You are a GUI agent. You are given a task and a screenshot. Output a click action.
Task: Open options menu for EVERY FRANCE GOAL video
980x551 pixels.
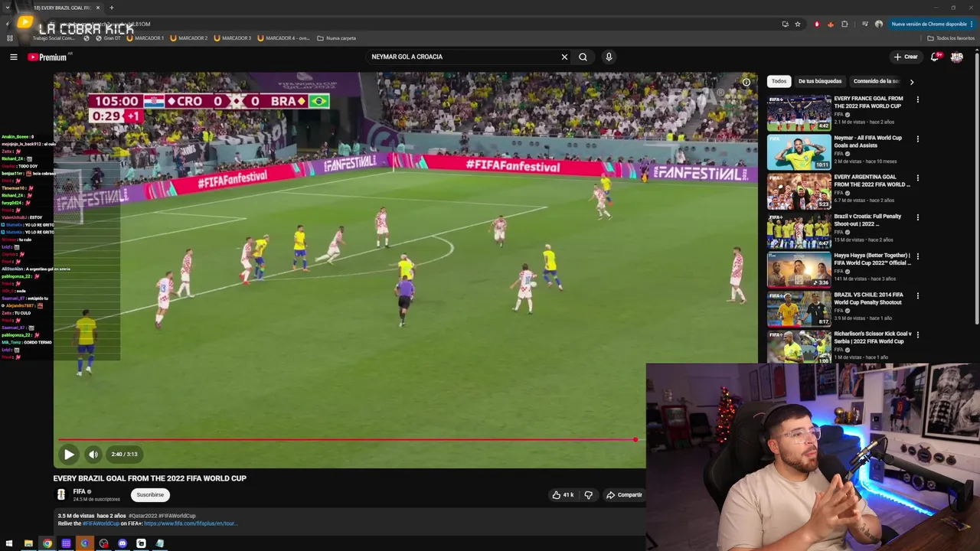[x=917, y=99]
